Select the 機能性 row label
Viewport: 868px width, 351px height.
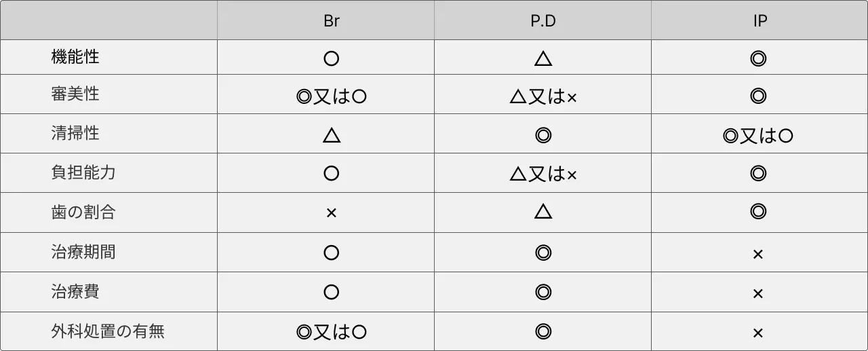point(75,57)
